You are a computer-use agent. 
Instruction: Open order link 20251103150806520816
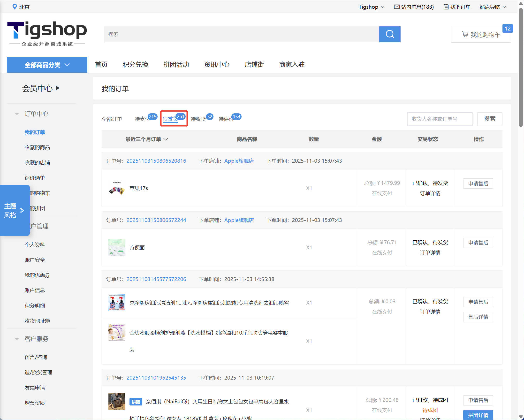(x=156, y=161)
